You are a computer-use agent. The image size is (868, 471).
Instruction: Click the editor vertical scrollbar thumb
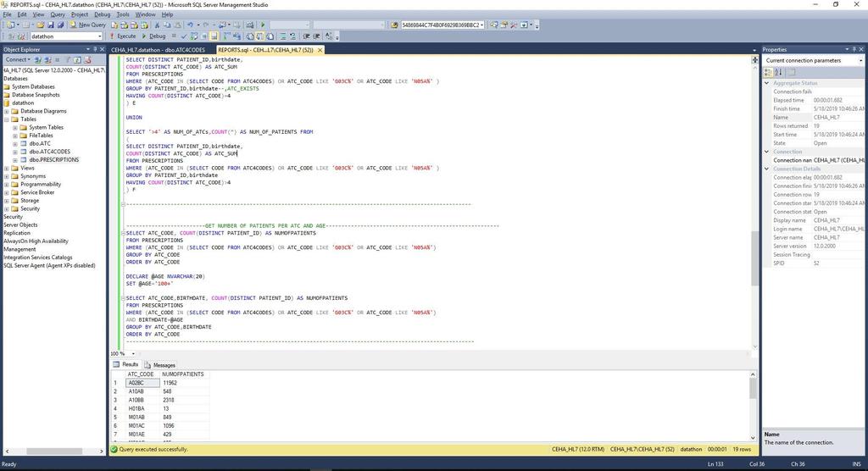754,258
